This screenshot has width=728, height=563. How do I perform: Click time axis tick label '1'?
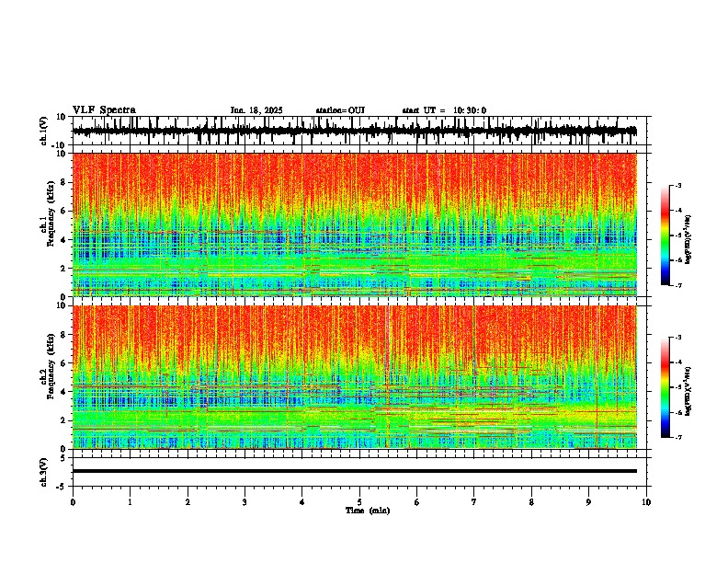[x=130, y=502]
